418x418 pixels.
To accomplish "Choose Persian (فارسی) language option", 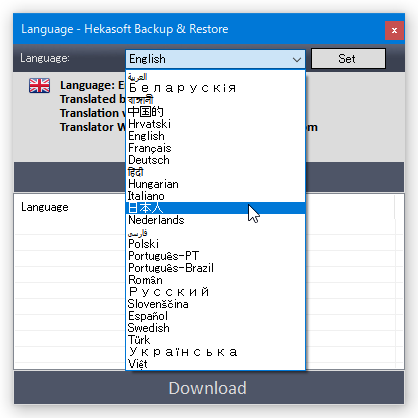I will coord(215,232).
